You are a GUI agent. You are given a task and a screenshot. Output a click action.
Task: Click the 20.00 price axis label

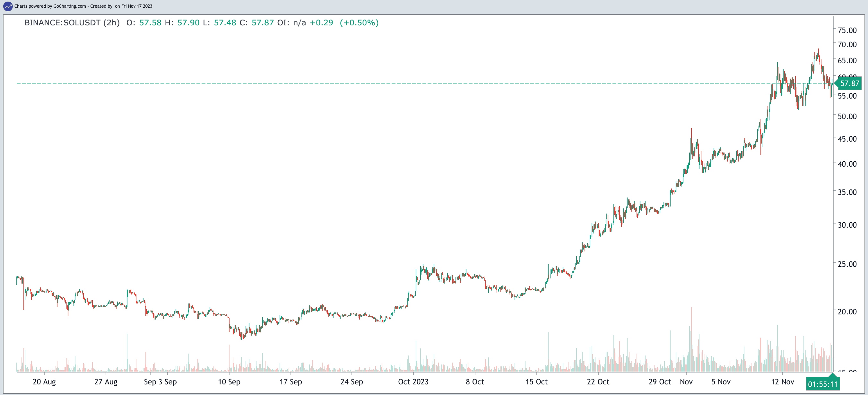(847, 312)
